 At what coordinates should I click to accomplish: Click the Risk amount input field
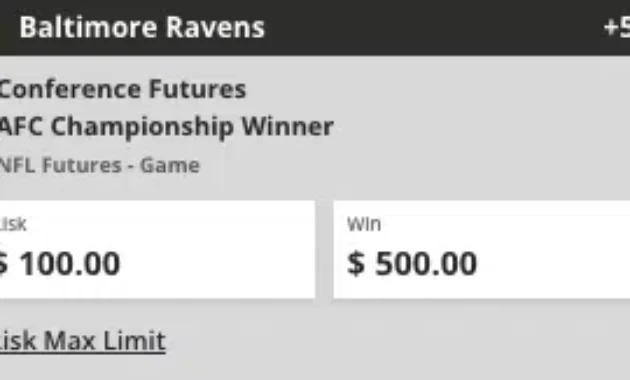[157, 249]
